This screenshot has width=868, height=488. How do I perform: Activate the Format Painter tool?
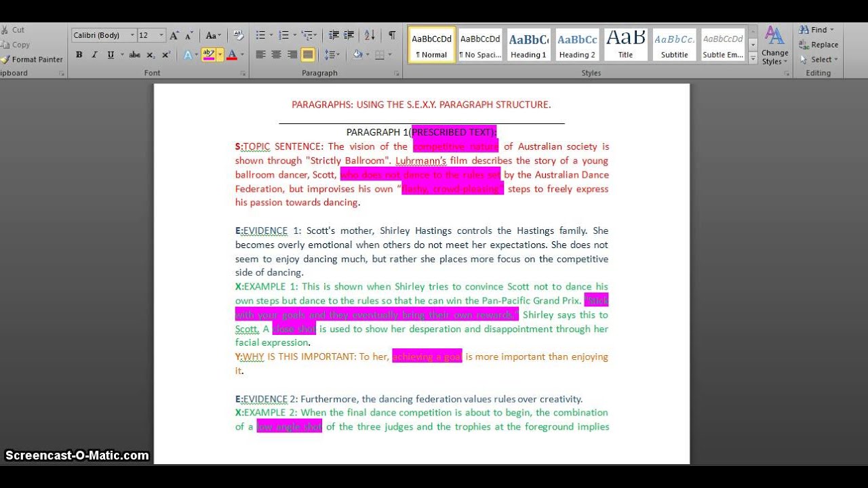32,60
